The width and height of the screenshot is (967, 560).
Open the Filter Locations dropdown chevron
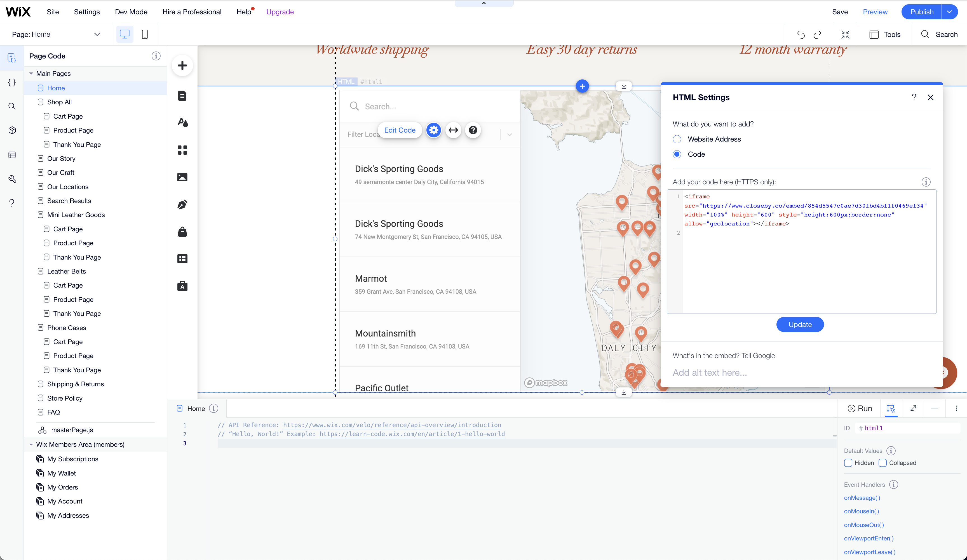tap(510, 135)
